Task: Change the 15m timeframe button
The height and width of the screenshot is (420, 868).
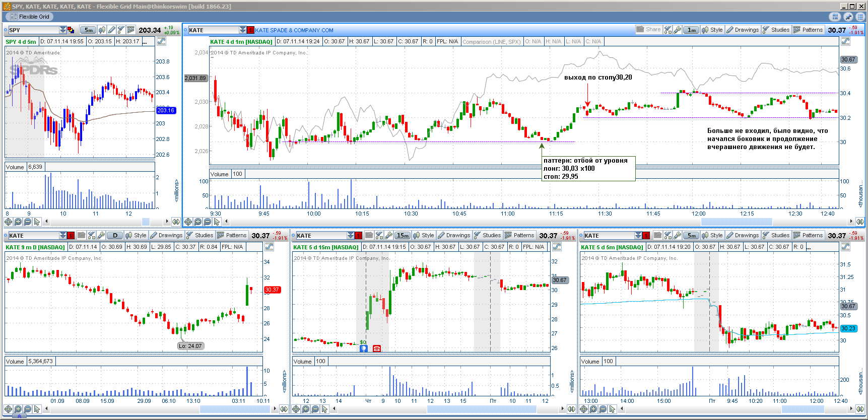Action: point(403,236)
